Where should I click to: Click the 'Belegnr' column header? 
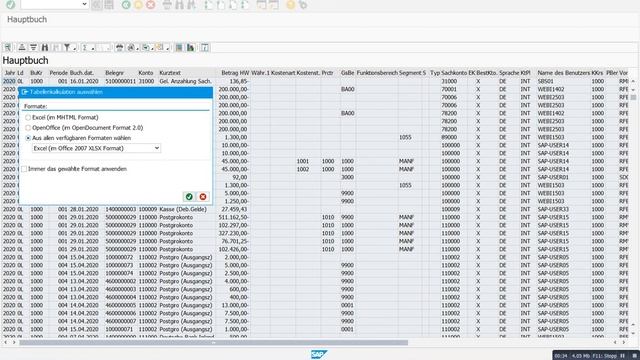tap(114, 73)
